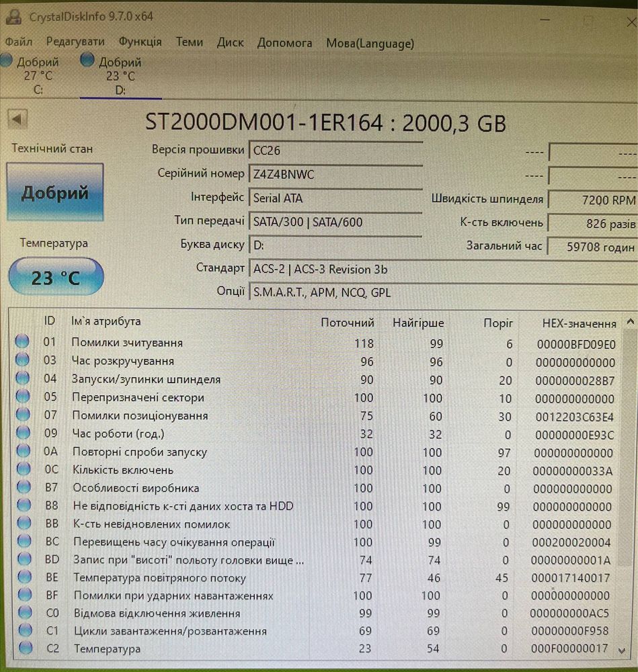Image resolution: width=638 pixels, height=672 pixels.
Task: Click the Поточний column header
Action: pyautogui.click(x=348, y=323)
